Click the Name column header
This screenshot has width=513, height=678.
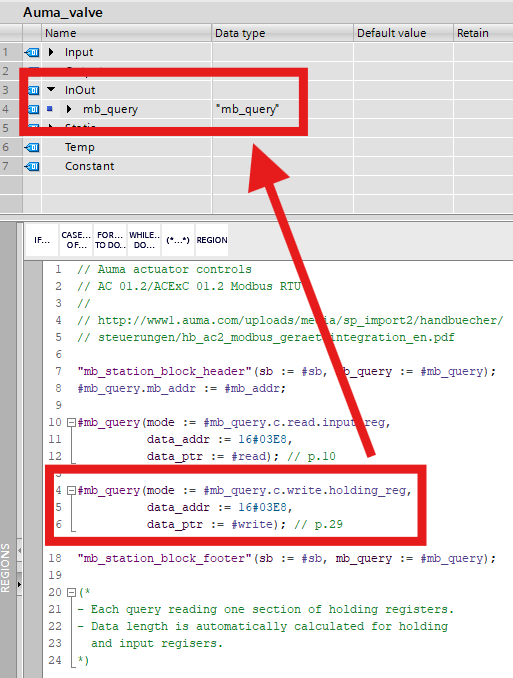[x=127, y=33]
